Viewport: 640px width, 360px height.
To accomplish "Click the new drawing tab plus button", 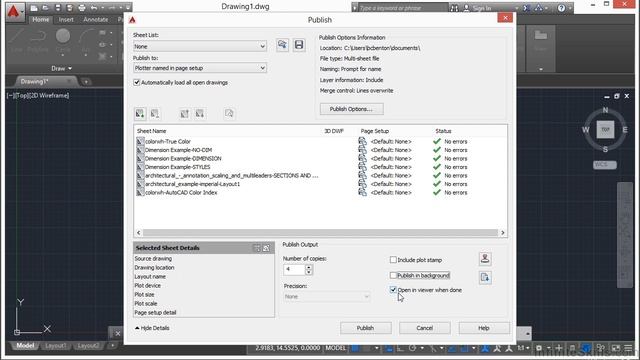I will click(86, 82).
